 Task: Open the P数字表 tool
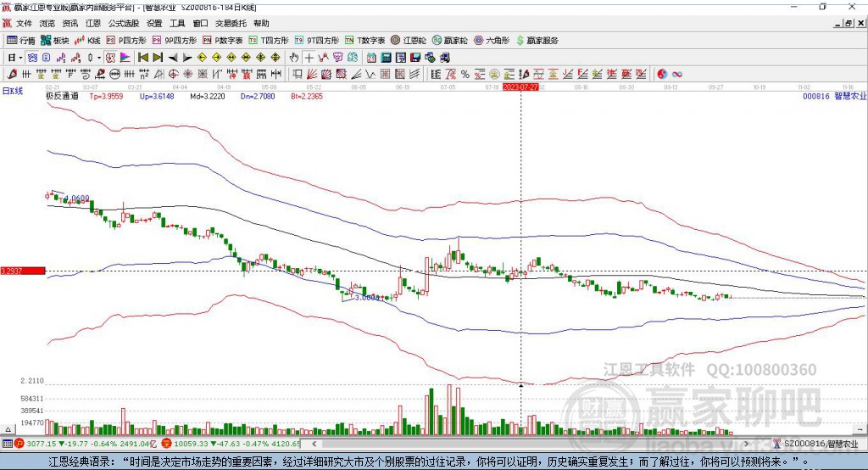223,41
